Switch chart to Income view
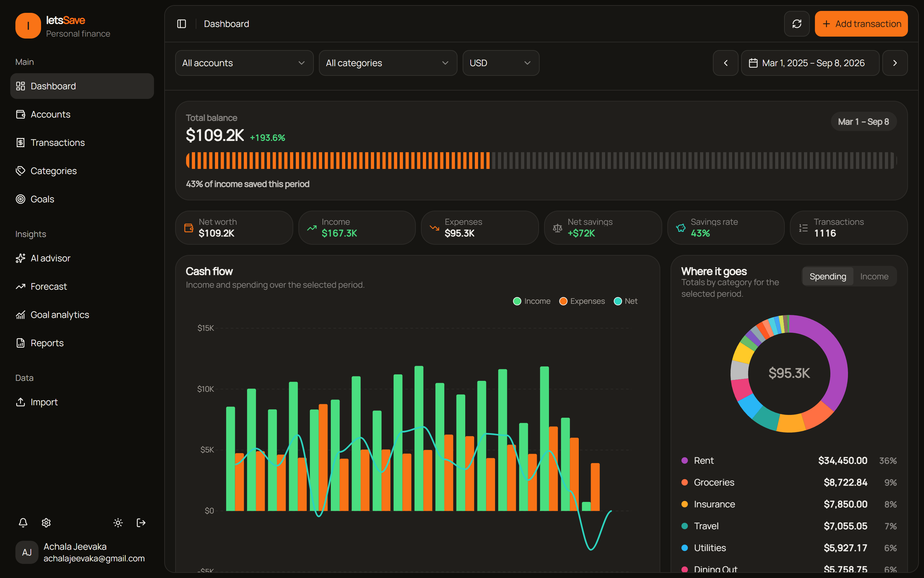The height and width of the screenshot is (578, 924). click(x=874, y=276)
